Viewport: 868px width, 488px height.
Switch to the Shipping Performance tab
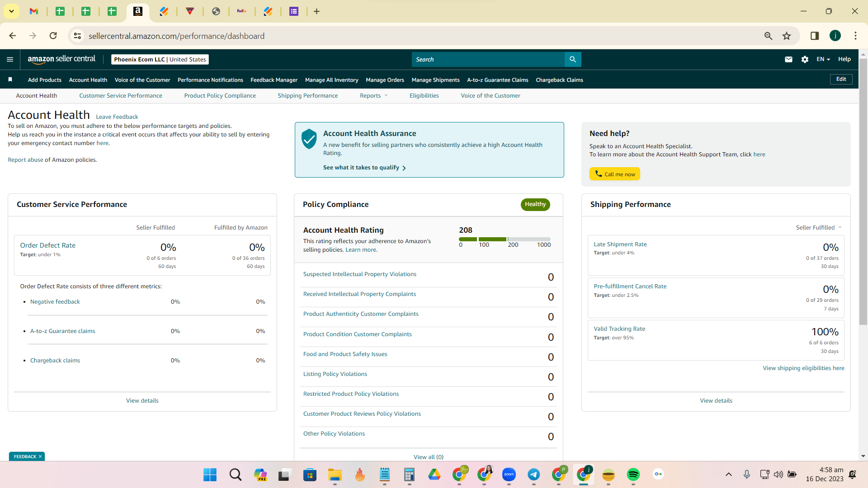[307, 95]
